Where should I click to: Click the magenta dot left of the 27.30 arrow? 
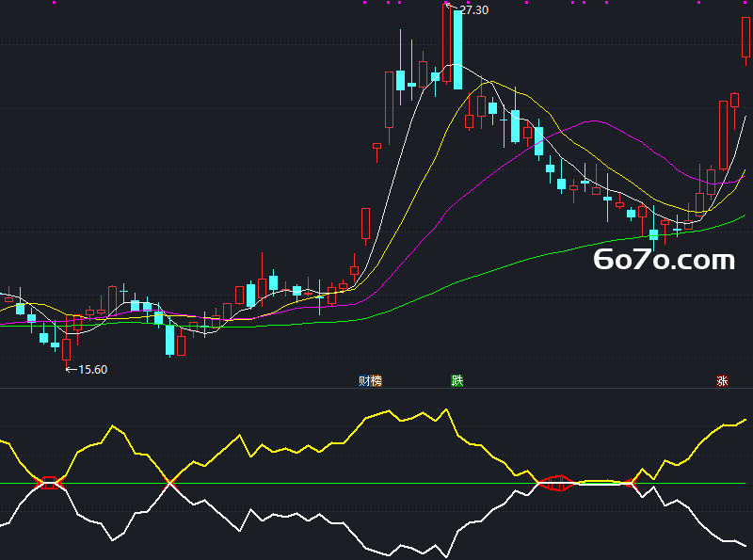[446, 3]
